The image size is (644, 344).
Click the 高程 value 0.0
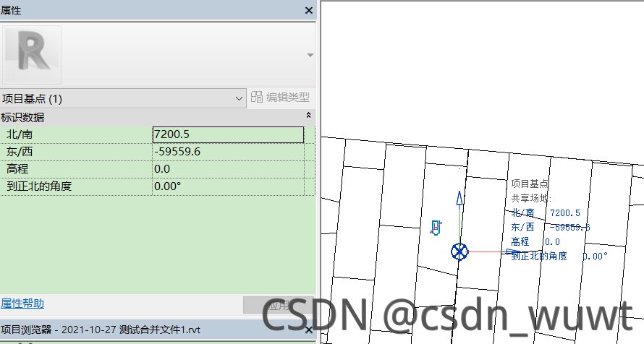pyautogui.click(x=228, y=169)
